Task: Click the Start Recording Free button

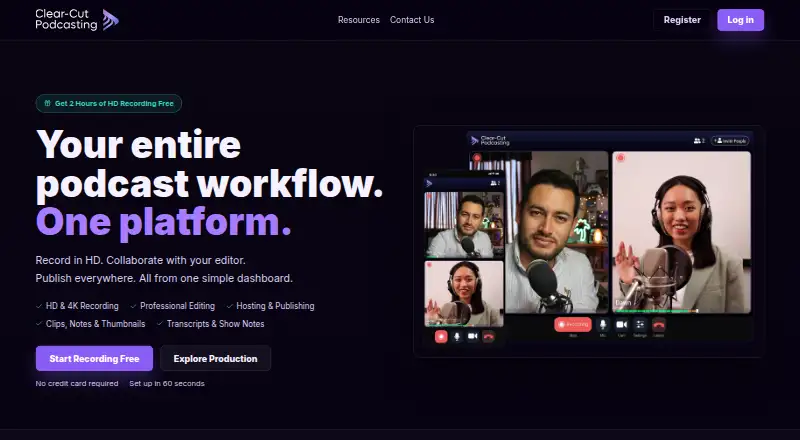Action: pyautogui.click(x=94, y=358)
